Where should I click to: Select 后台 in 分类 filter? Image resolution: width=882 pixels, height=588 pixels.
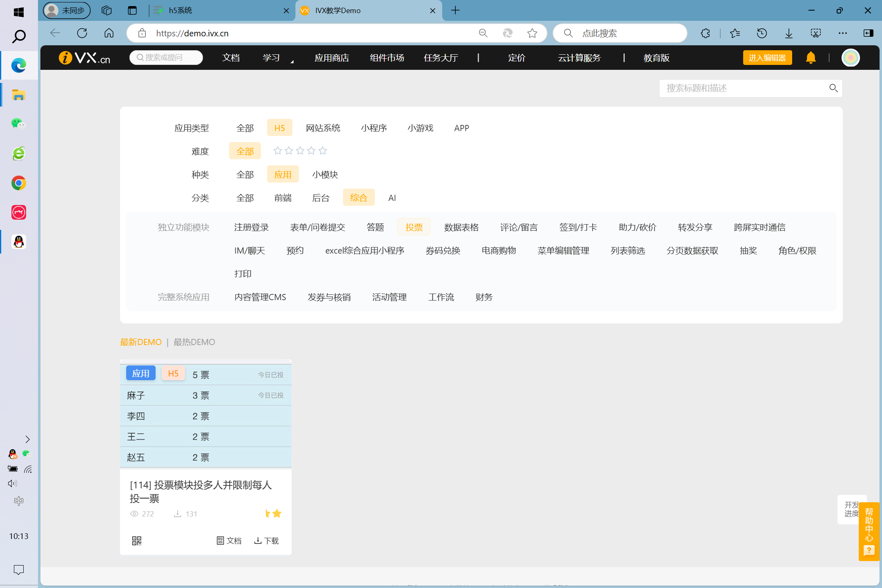pos(321,198)
